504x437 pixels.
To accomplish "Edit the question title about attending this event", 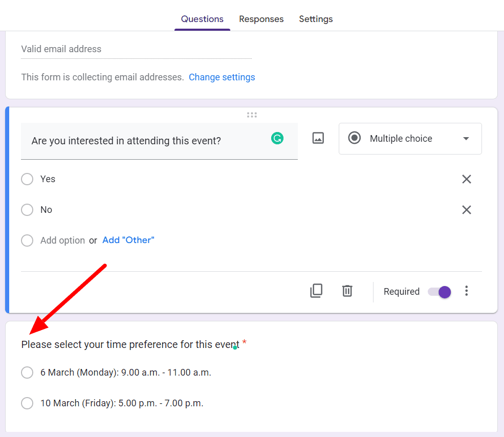I will point(159,141).
